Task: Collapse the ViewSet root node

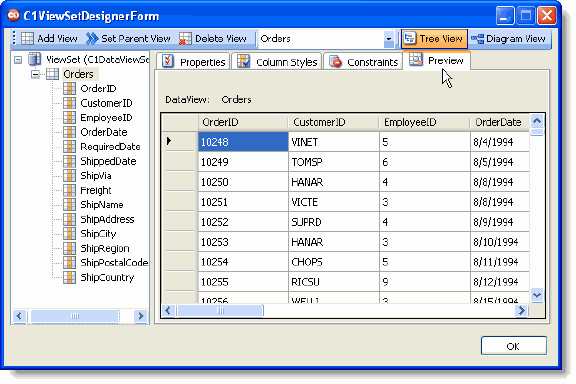Action: pyautogui.click(x=18, y=60)
